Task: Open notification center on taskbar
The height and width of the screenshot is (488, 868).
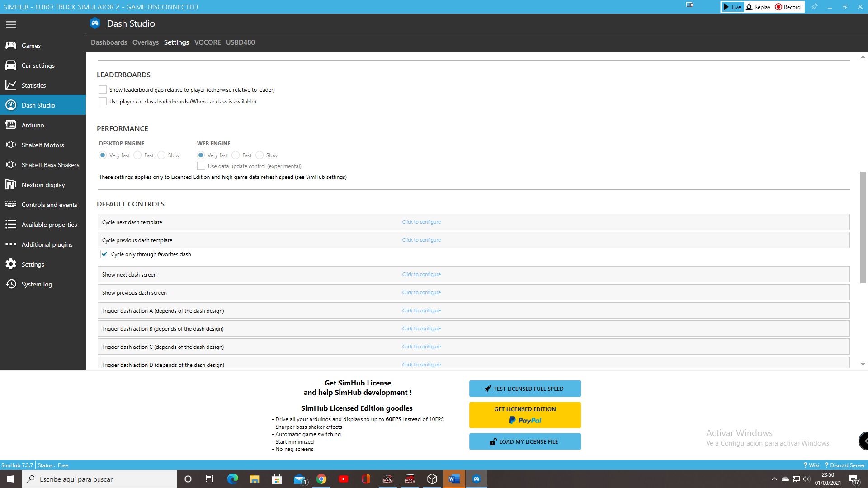Action: pos(854,479)
